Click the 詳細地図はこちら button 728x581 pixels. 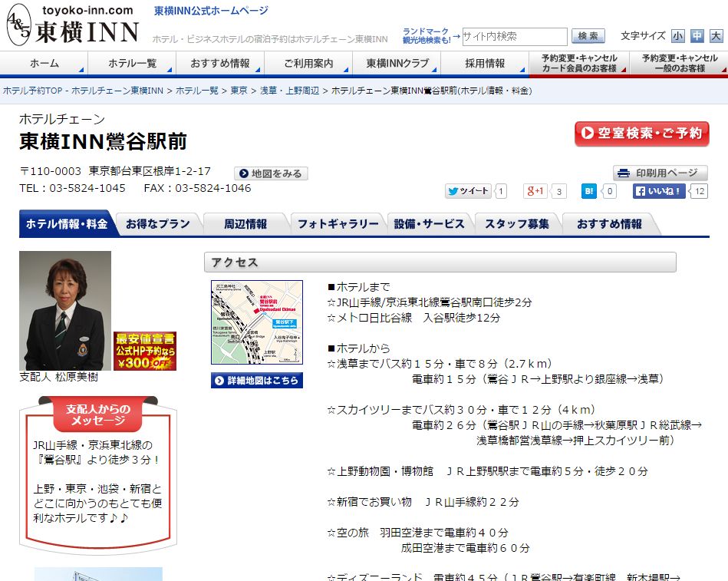point(257,381)
